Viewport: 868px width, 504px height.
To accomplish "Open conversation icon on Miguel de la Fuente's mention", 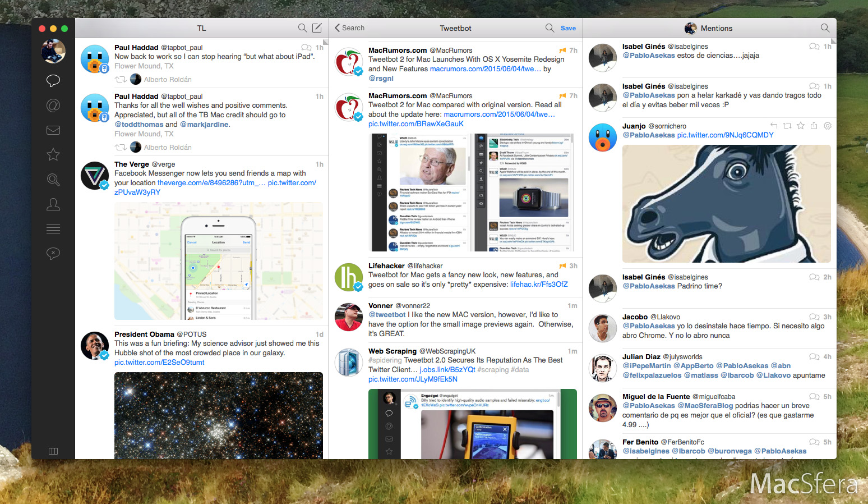I will 814,397.
